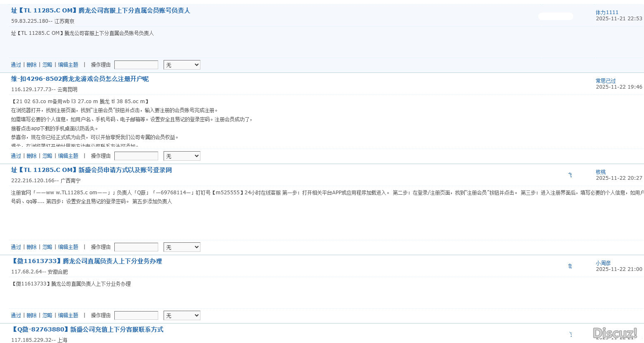Expand the 无 dropdown on 常思己过's post

click(182, 156)
